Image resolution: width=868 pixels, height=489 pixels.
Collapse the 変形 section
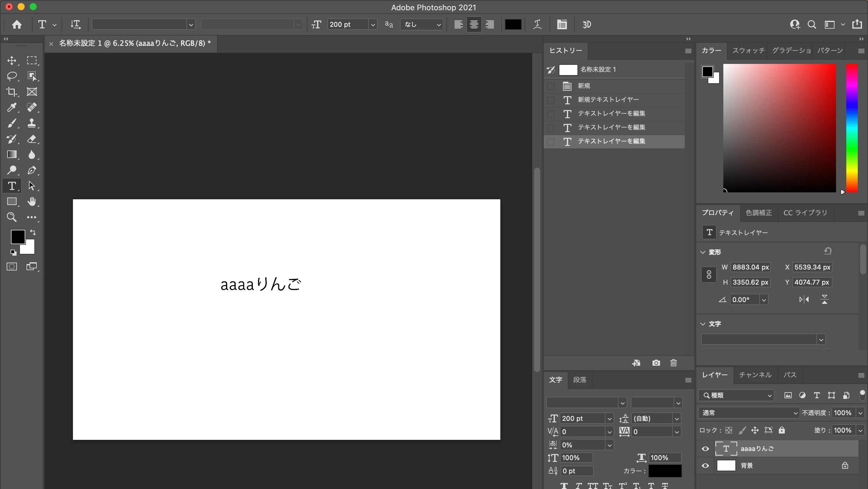coord(703,252)
